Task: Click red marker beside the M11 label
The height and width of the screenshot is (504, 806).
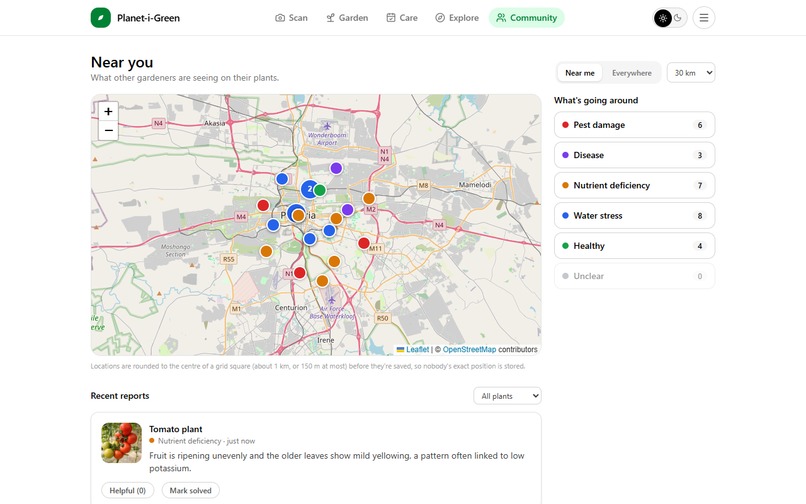Action: tap(364, 243)
